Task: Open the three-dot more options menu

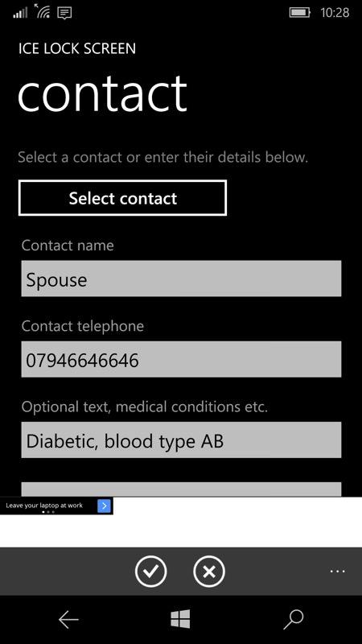Action: (x=337, y=572)
